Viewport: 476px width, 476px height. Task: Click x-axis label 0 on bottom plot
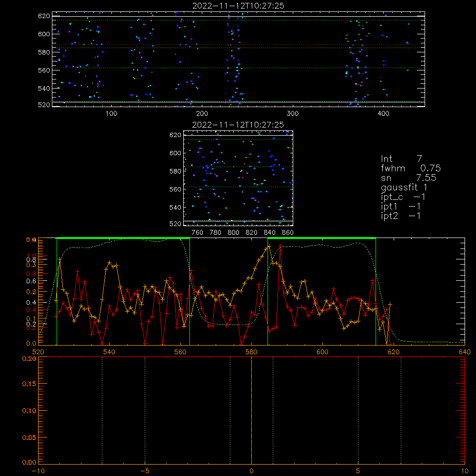pyautogui.click(x=251, y=471)
